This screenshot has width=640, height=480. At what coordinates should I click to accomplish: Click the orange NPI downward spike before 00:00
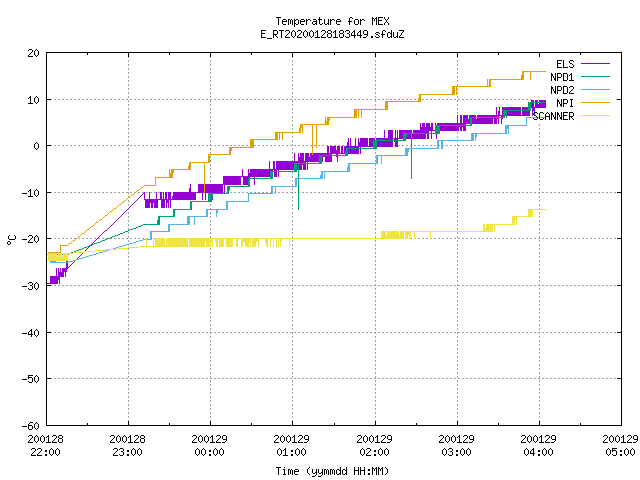click(x=204, y=180)
